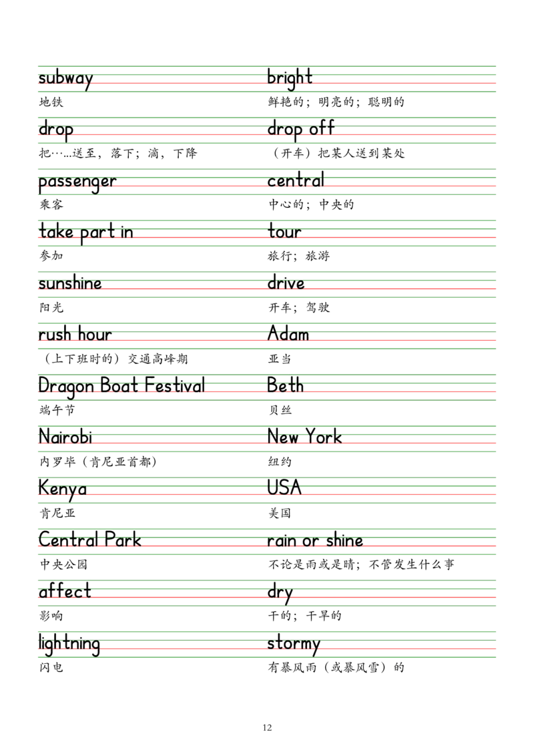The width and height of the screenshot is (534, 756).
Task: Select the word "stormy"
Action: 294,645
